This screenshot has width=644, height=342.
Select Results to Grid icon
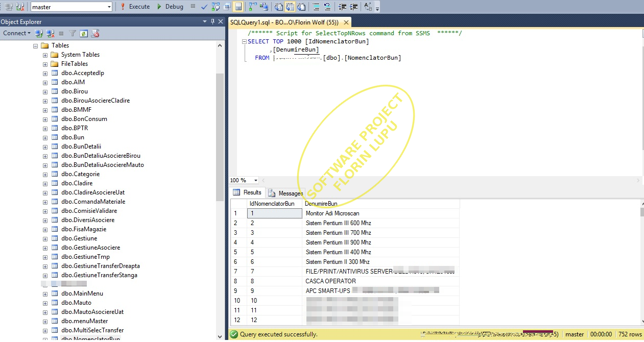[290, 7]
